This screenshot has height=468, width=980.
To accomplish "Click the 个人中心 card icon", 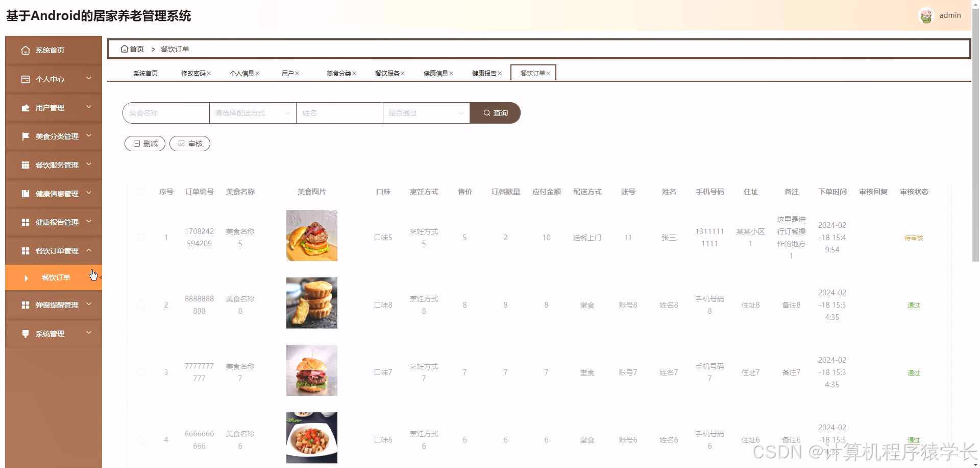I will pos(26,79).
